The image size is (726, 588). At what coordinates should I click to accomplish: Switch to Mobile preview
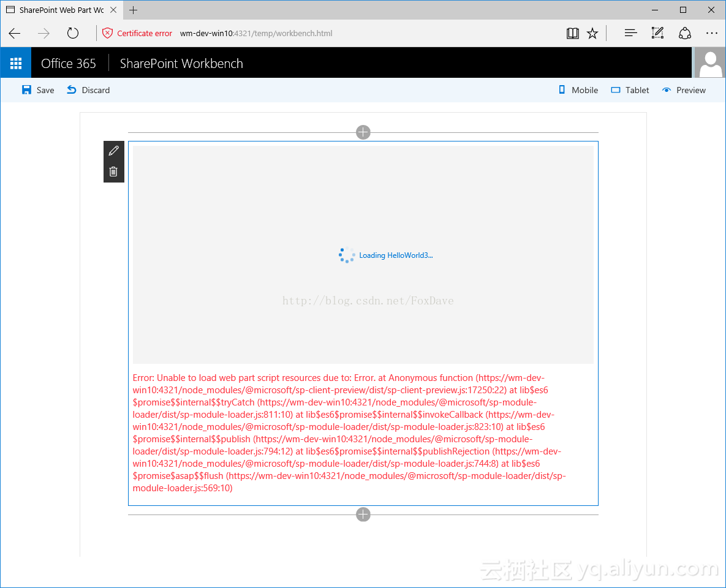point(578,90)
